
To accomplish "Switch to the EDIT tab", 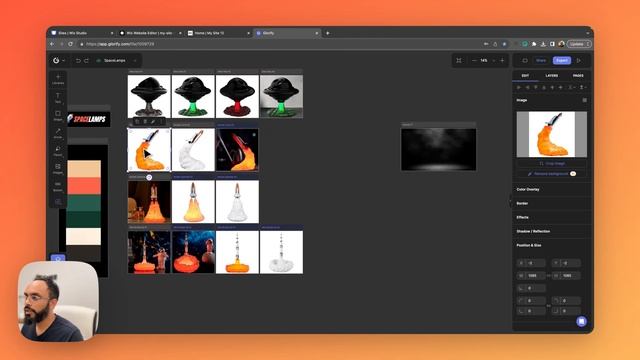I will pyautogui.click(x=525, y=76).
